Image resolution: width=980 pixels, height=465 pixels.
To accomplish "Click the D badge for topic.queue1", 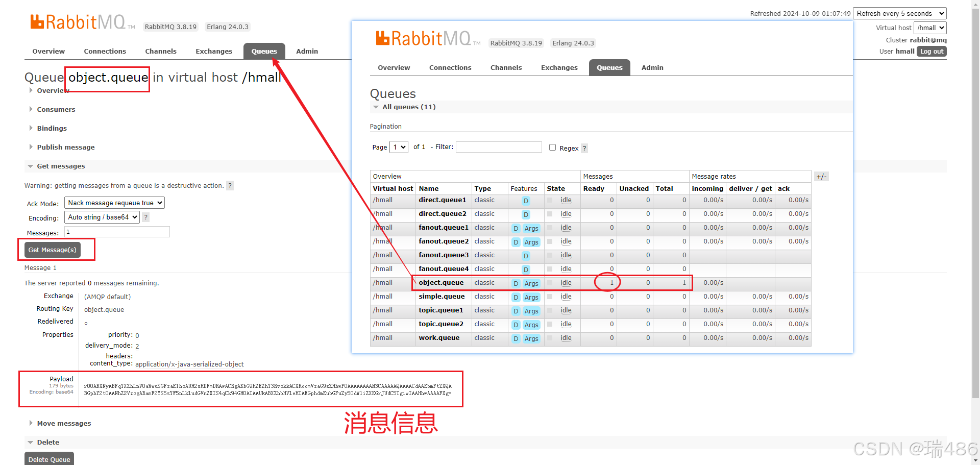I will tap(516, 311).
